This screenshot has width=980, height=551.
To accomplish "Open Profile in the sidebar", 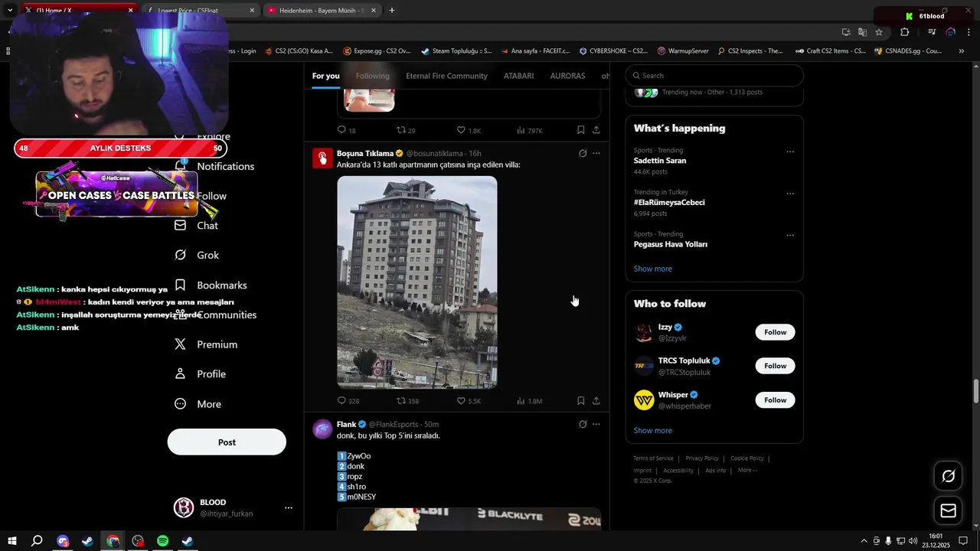I will click(x=200, y=374).
